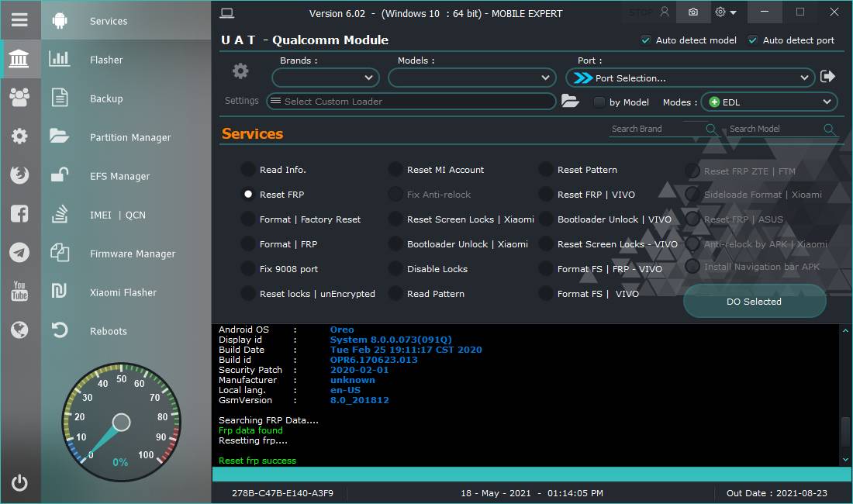Image resolution: width=853 pixels, height=504 pixels.
Task: Select Fix 9008 port option
Action: pyautogui.click(x=248, y=268)
